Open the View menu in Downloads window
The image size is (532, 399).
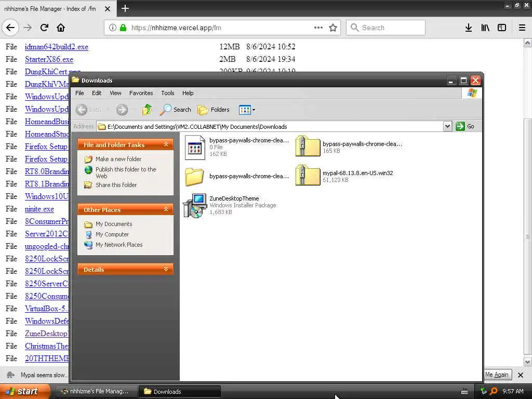pos(115,93)
